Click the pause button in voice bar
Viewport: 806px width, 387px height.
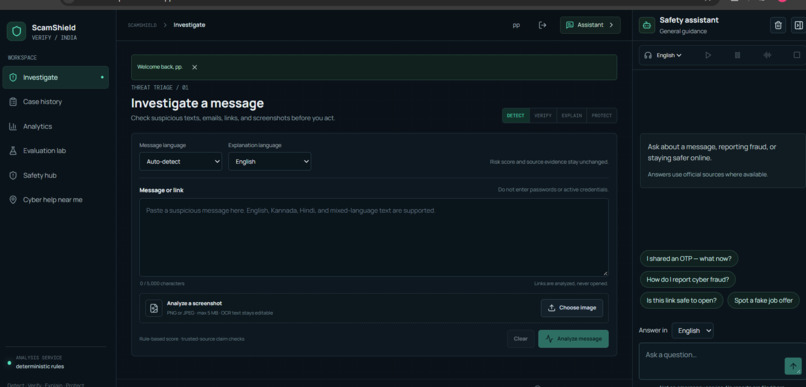tap(738, 55)
